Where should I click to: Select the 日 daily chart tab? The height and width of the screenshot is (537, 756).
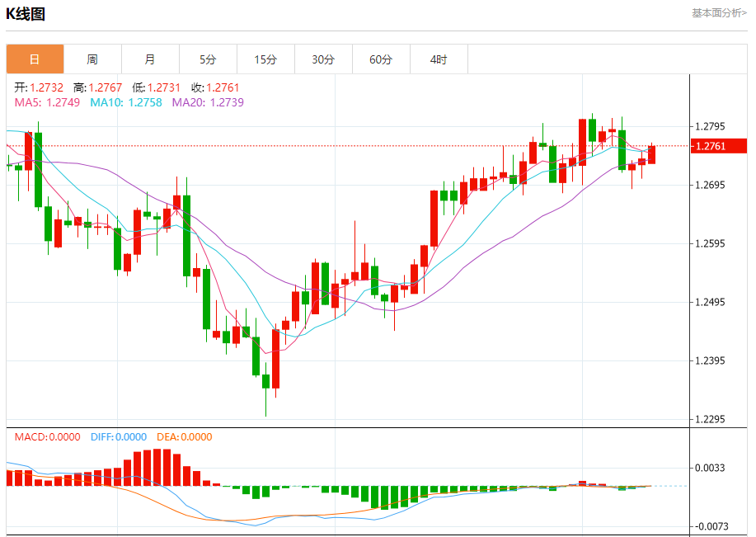click(x=35, y=59)
